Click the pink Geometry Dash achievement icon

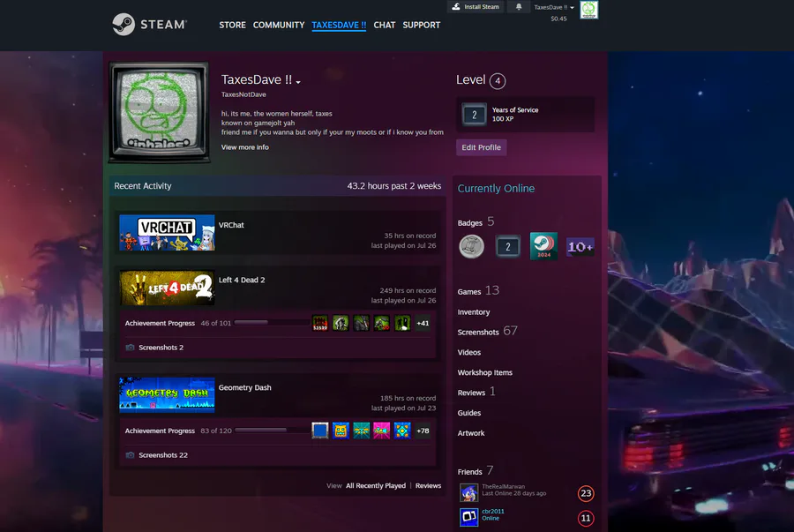pos(382,431)
